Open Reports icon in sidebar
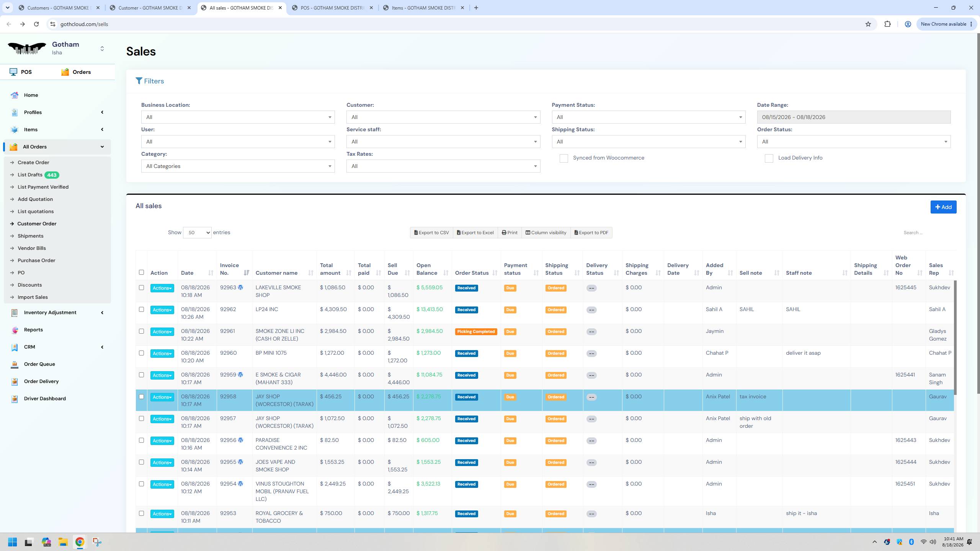This screenshot has height=551, width=980. click(15, 330)
